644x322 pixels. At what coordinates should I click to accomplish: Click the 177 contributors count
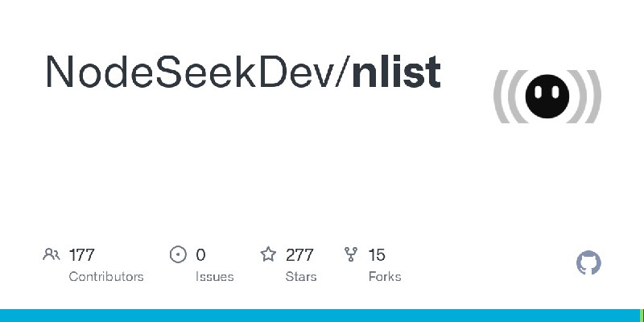click(82, 255)
